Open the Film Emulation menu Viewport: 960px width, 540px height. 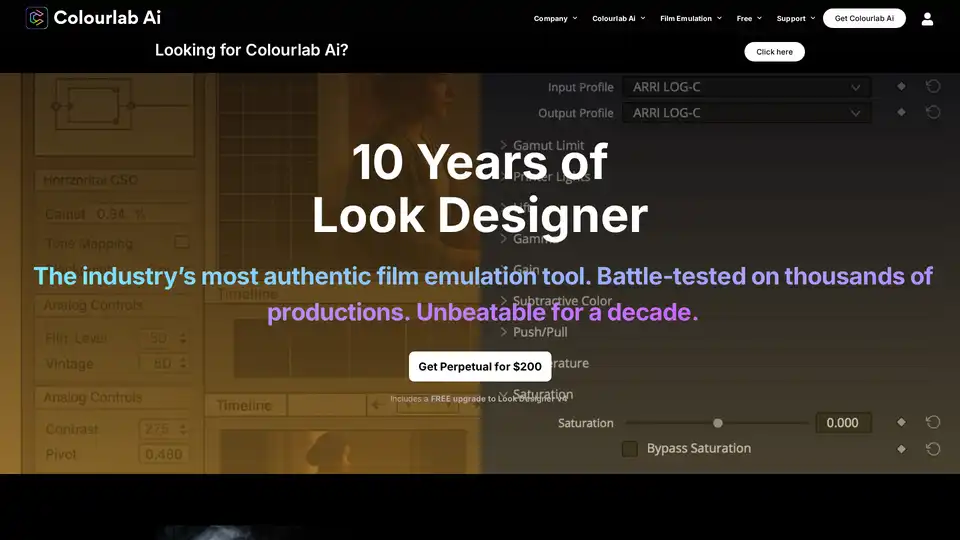pos(690,18)
